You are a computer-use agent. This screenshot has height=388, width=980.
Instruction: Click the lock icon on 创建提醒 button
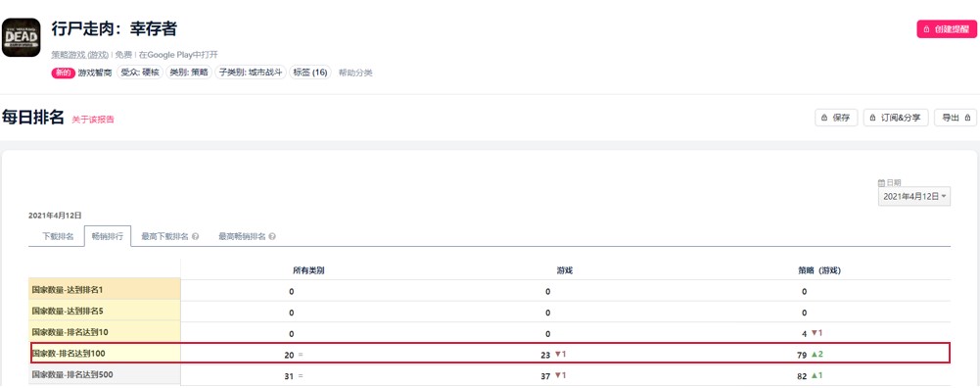click(x=926, y=29)
